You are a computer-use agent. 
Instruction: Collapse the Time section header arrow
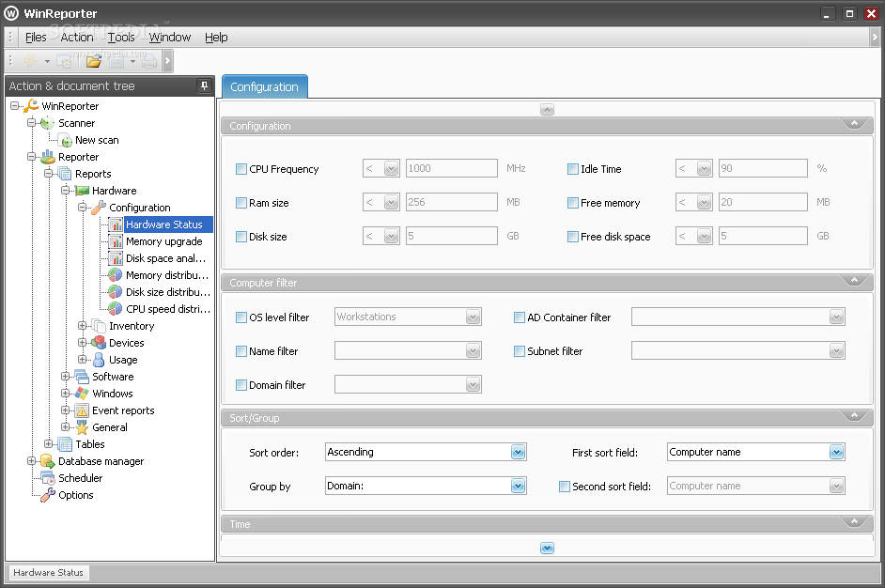click(855, 522)
